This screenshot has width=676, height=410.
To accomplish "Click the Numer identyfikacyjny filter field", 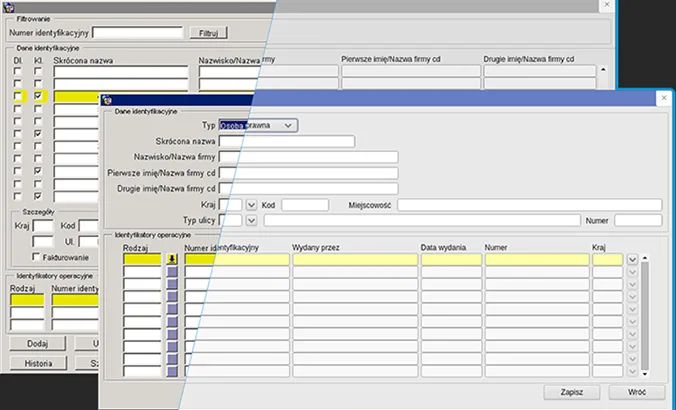I will tap(136, 33).
